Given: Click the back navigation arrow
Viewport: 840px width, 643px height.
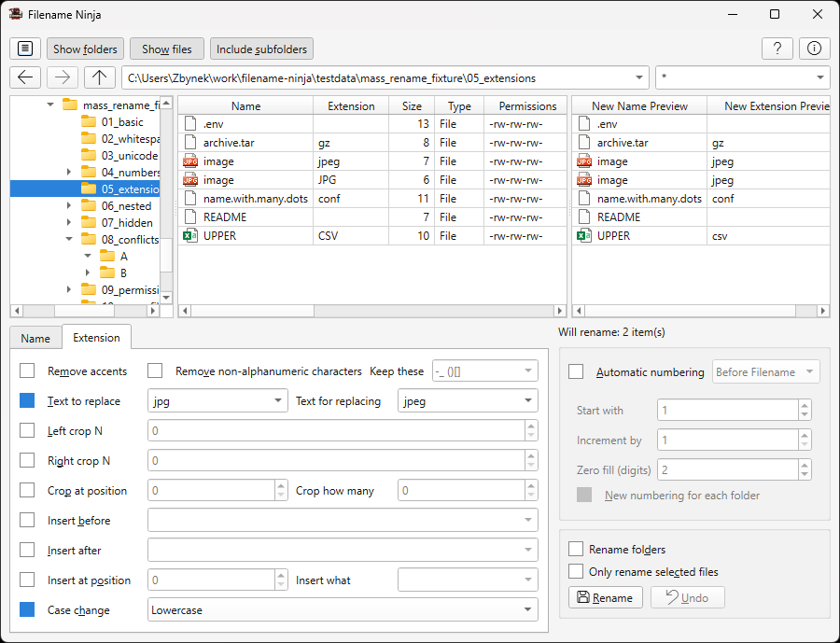Looking at the screenshot, I should 25,77.
